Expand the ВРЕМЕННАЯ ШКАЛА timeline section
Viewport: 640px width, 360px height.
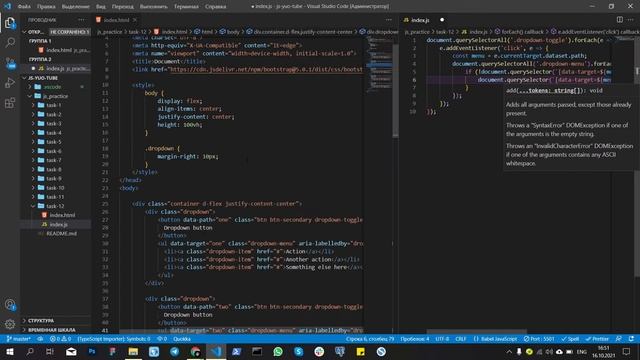tap(56, 330)
